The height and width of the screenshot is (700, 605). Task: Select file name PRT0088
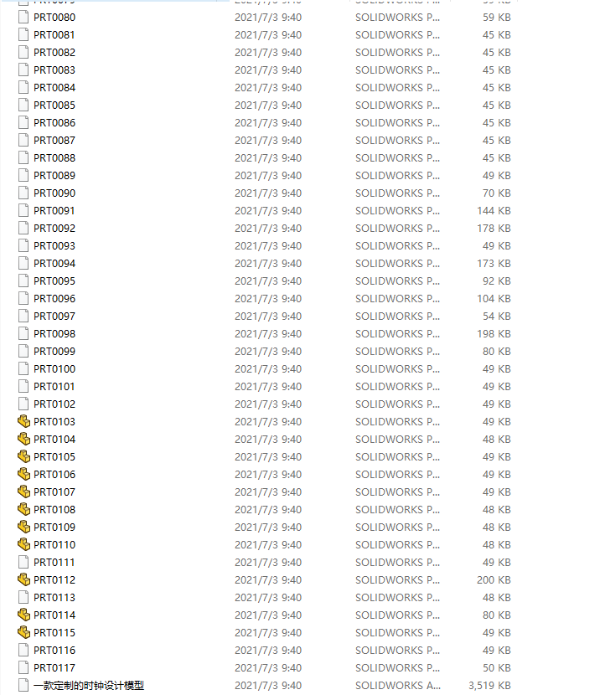tap(54, 158)
